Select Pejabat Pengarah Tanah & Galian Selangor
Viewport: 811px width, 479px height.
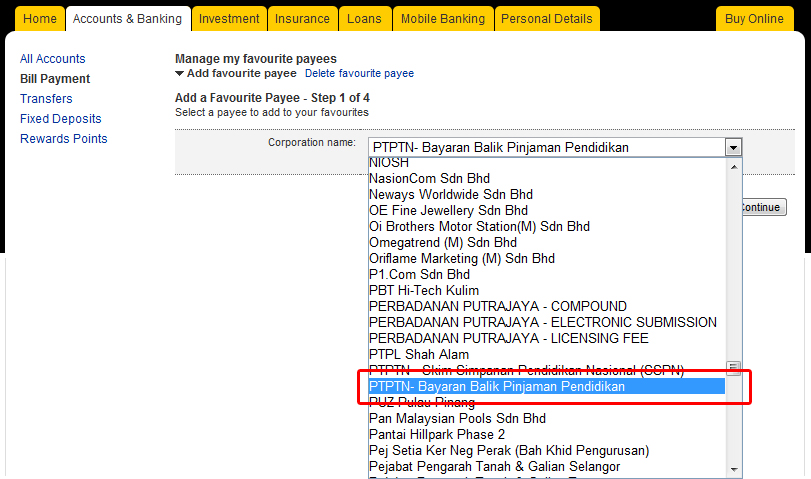pyautogui.click(x=547, y=467)
